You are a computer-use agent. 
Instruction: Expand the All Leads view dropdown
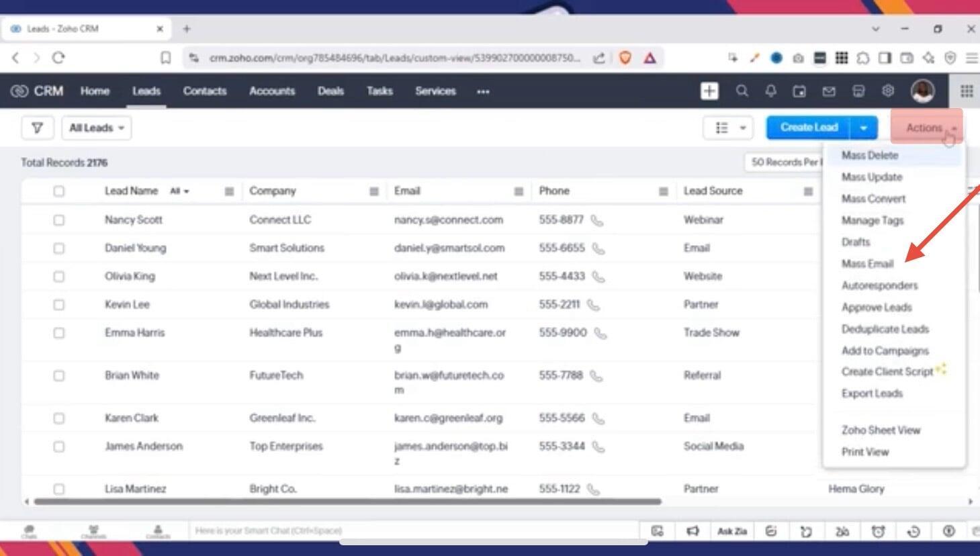click(97, 128)
